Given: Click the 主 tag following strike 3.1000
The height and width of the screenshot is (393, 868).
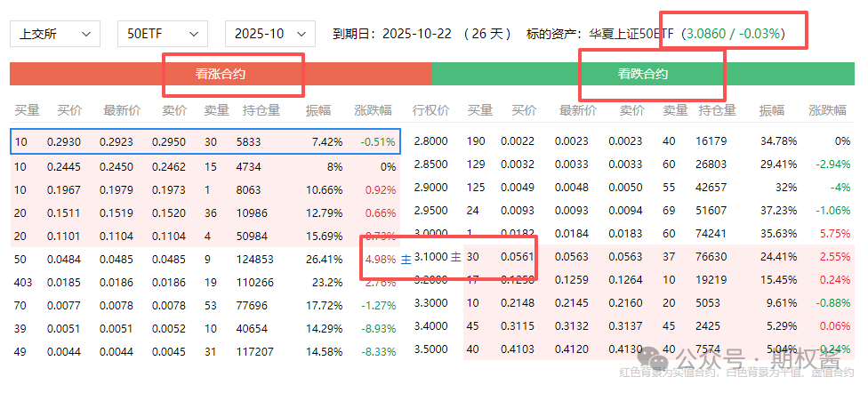Looking at the screenshot, I should (455, 257).
